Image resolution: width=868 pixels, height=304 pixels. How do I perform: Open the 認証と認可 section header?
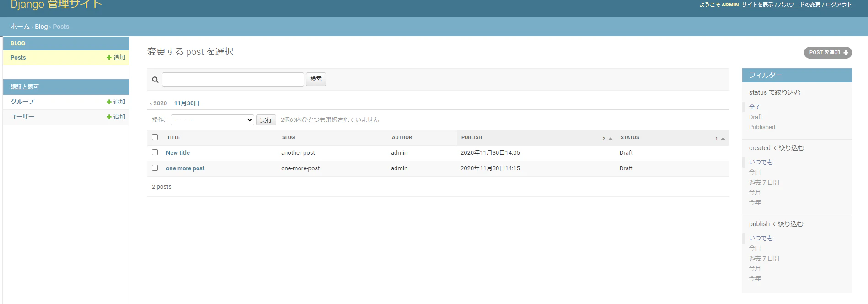25,87
